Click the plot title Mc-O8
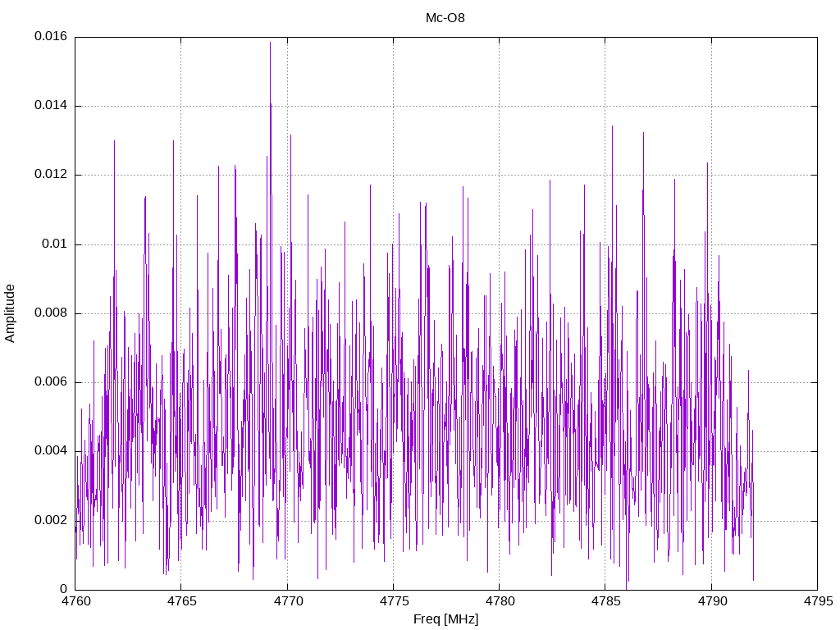The image size is (840, 630). coord(445,18)
